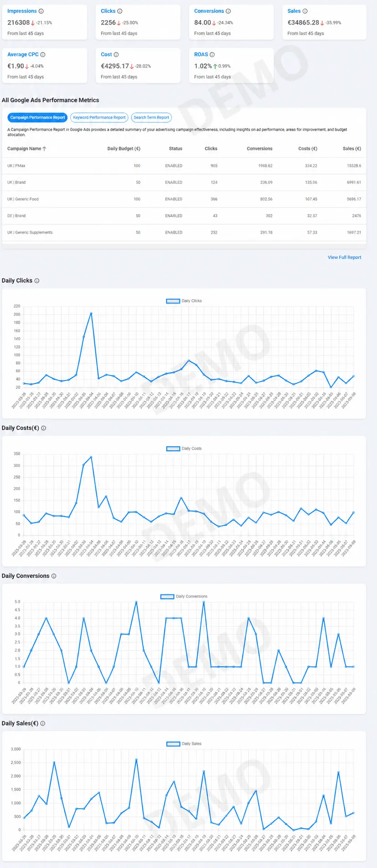Click the info icon next to Impressions
377x868 pixels.
(x=41, y=11)
